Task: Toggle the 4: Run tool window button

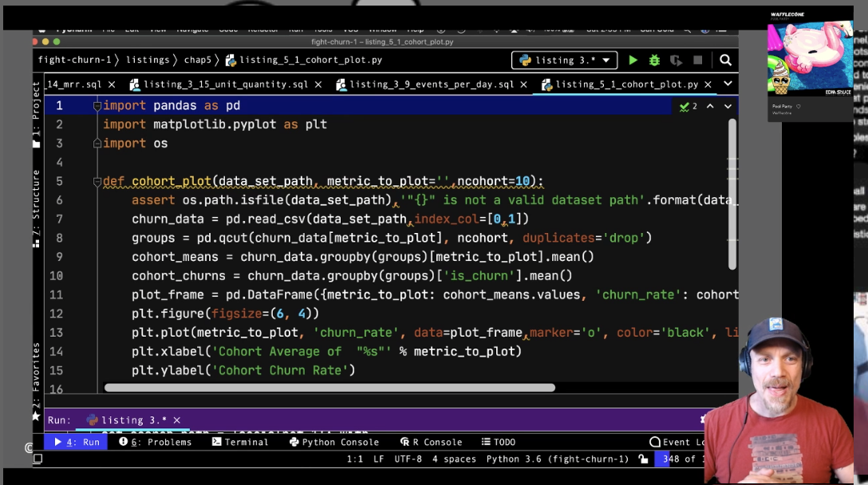Action: point(77,442)
